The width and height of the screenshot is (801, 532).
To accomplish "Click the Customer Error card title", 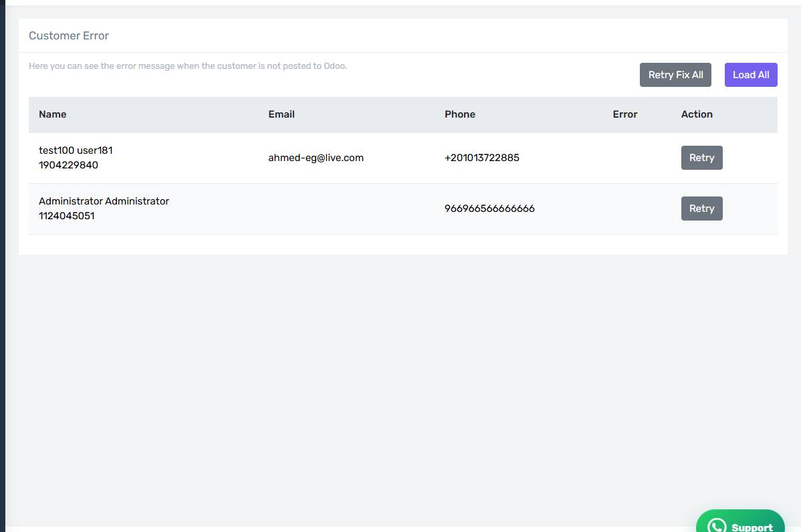I will pyautogui.click(x=69, y=35).
